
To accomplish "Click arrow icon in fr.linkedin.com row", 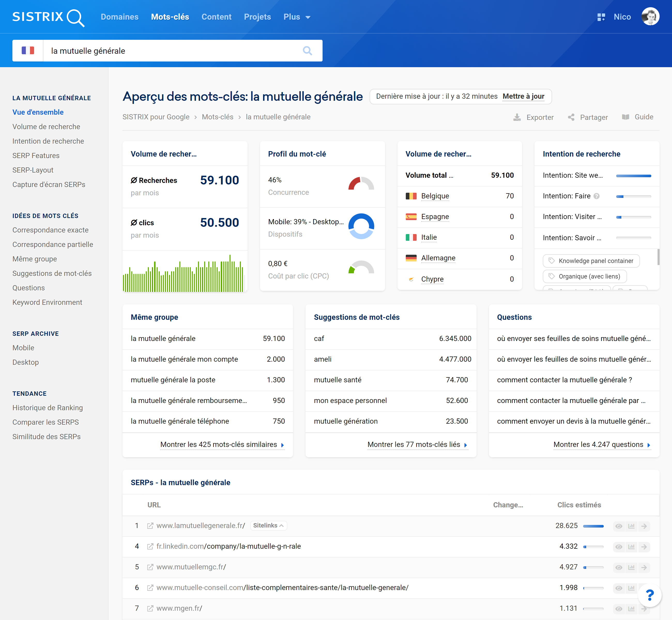I will click(x=644, y=547).
